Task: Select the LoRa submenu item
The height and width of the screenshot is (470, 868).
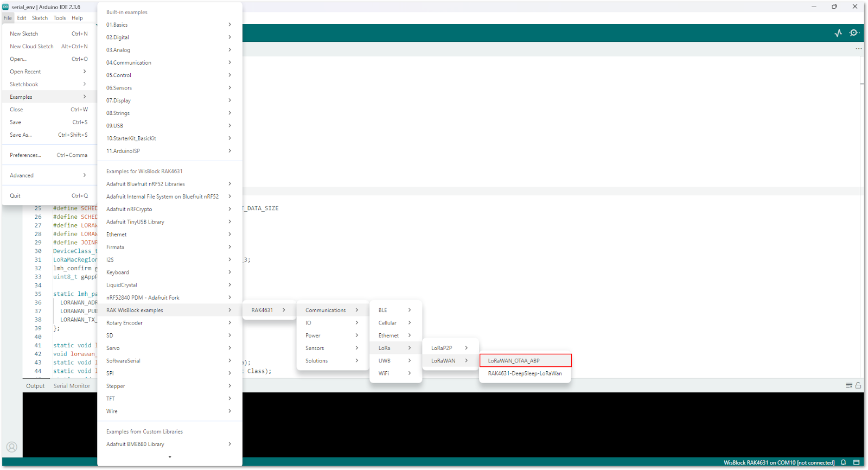Action: click(x=395, y=348)
